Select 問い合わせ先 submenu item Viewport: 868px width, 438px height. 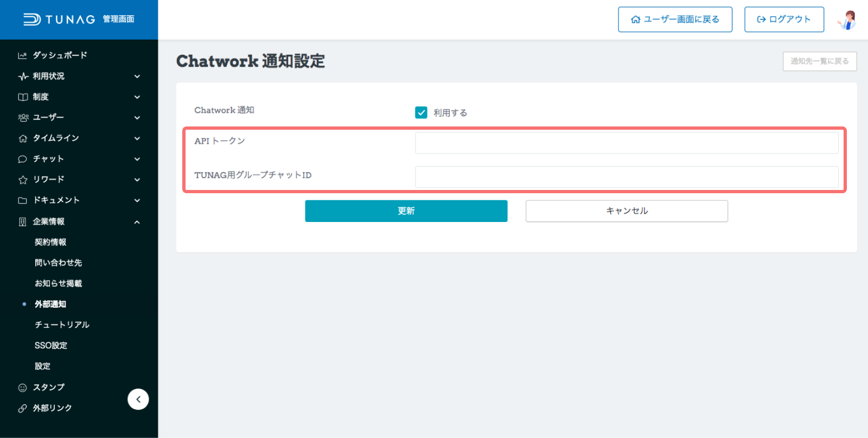[58, 263]
